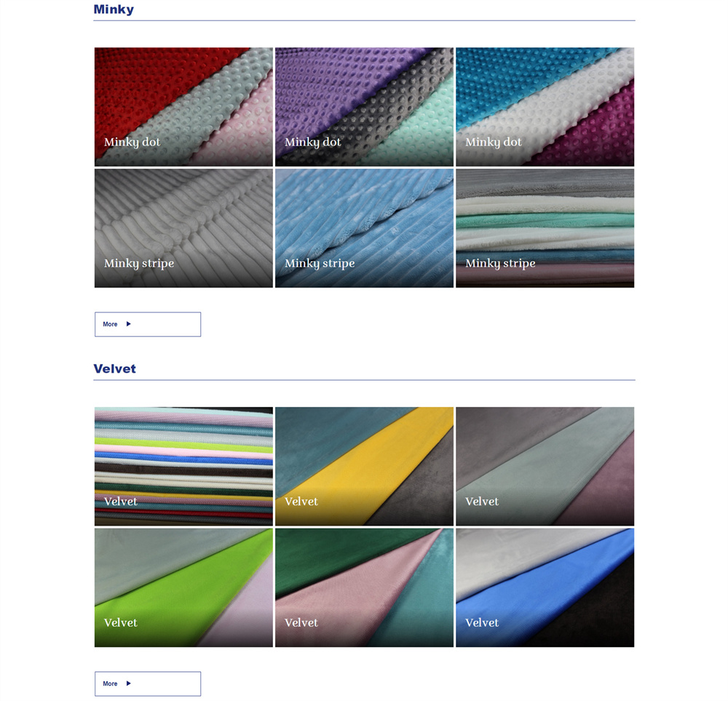Click the arrow icon in Velvet More button
Image resolution: width=728 pixels, height=701 pixels.
[129, 684]
